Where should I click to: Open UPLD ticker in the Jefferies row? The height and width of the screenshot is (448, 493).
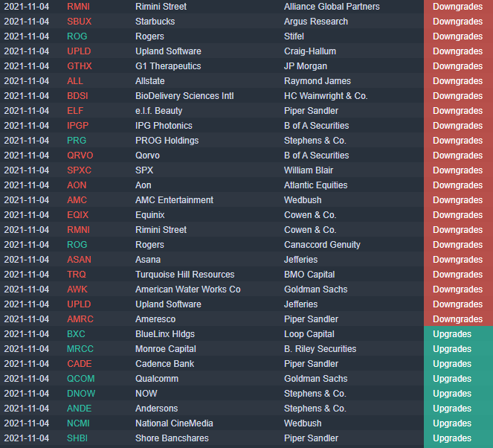(x=79, y=304)
